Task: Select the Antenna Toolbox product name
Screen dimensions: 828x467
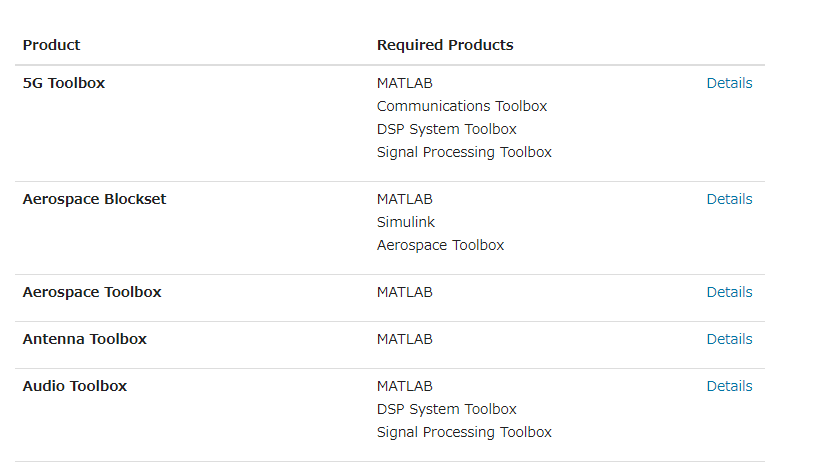Action: pyautogui.click(x=85, y=339)
